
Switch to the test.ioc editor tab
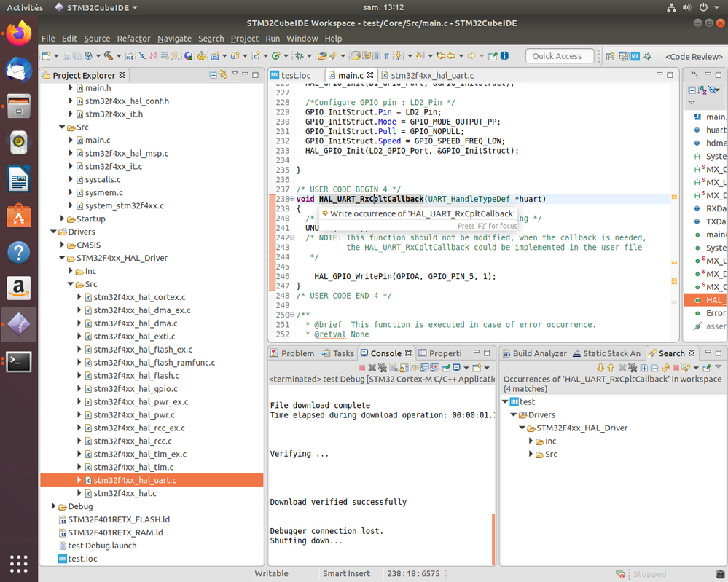[295, 75]
